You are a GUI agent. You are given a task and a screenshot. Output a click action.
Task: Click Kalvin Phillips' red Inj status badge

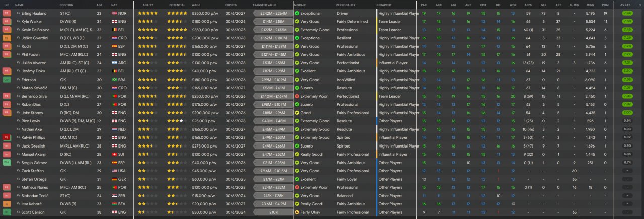tap(7, 137)
